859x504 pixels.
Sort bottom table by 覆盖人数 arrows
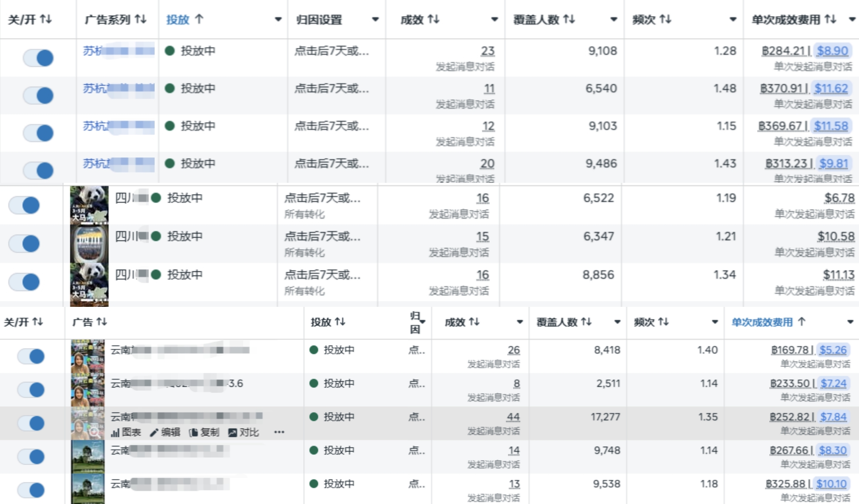click(x=586, y=322)
